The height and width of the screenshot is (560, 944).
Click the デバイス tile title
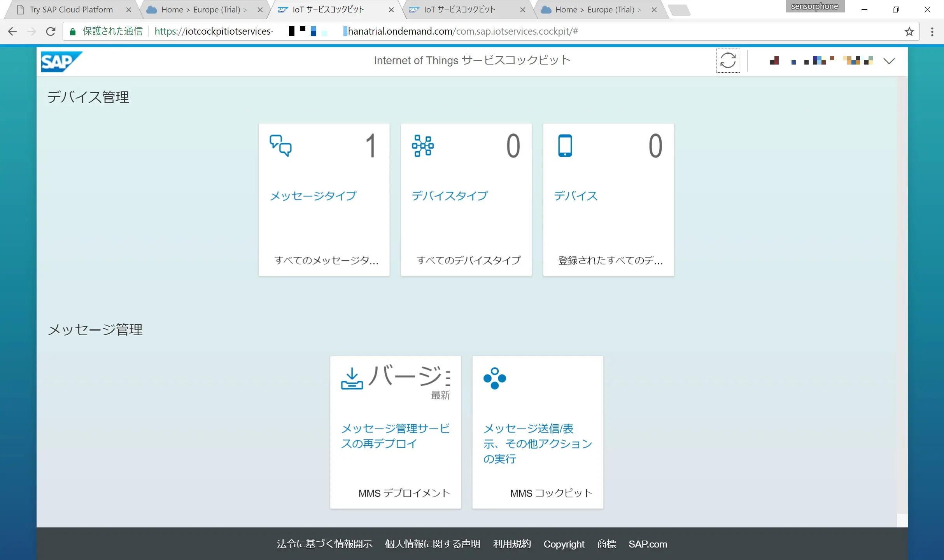pos(576,196)
